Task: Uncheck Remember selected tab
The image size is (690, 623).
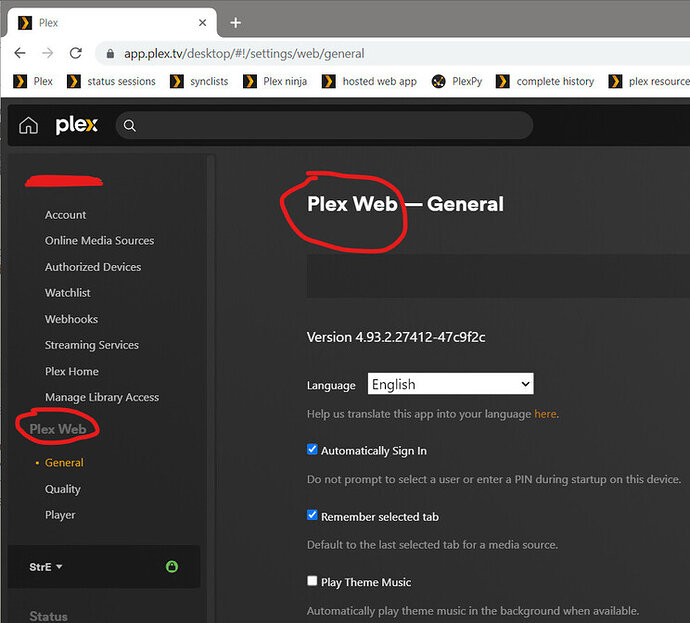Action: (312, 515)
